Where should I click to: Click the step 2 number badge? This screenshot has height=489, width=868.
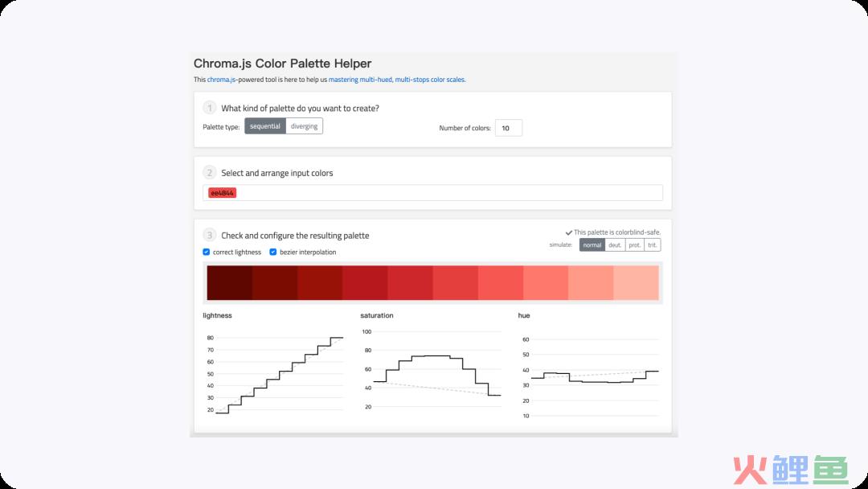point(209,172)
